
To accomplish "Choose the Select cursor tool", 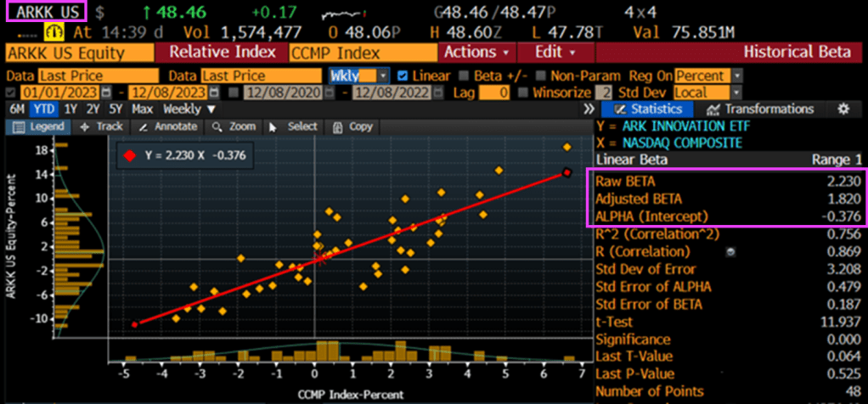I will pos(293,126).
